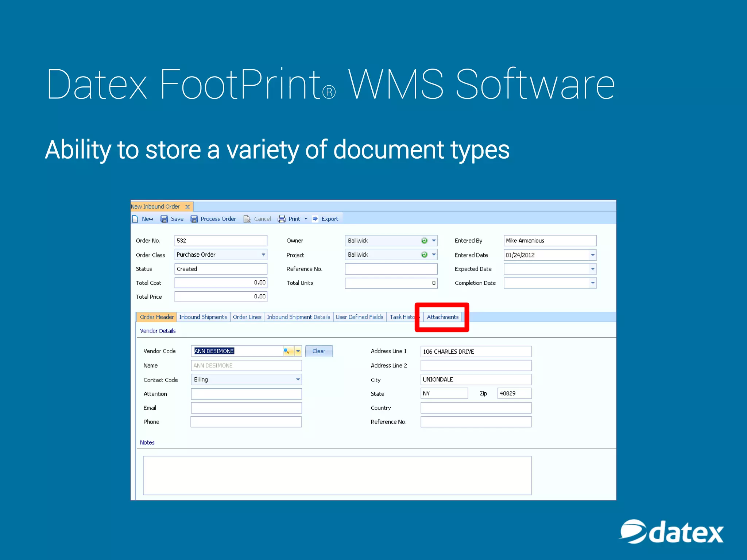Click the Cancel toolbar label
The width and height of the screenshot is (747, 560).
pyautogui.click(x=262, y=219)
